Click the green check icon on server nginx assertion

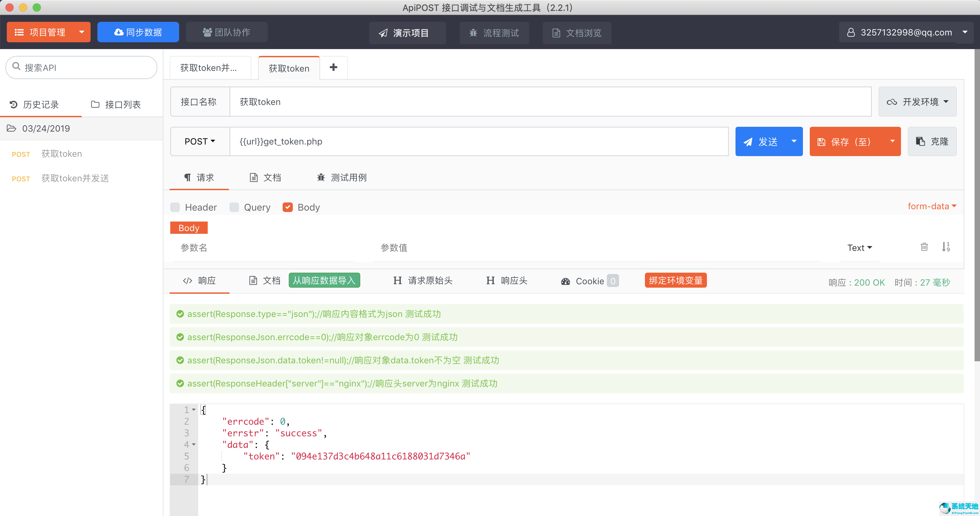pyautogui.click(x=180, y=383)
